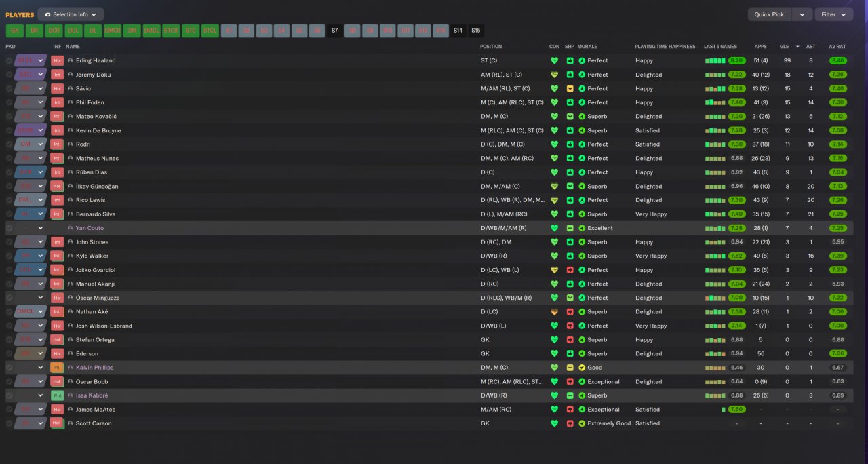Image resolution: width=868 pixels, height=464 pixels.
Task: Click John Stones's match sharpness icon
Action: coord(570,242)
